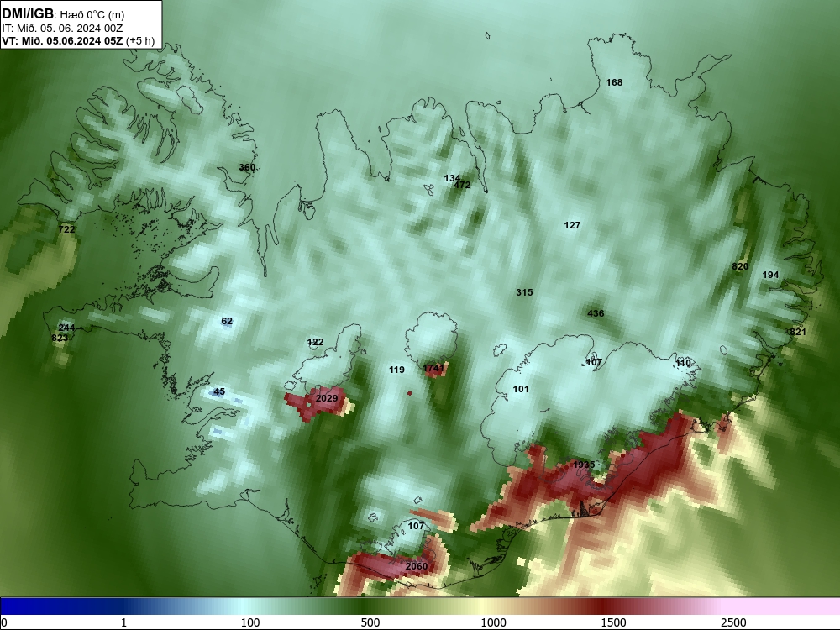Image resolution: width=840 pixels, height=630 pixels.
Task: Click the station value 821
Action: point(798,332)
